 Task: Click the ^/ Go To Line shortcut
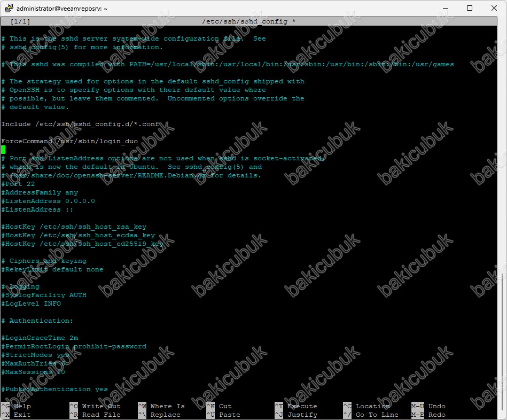(371, 415)
